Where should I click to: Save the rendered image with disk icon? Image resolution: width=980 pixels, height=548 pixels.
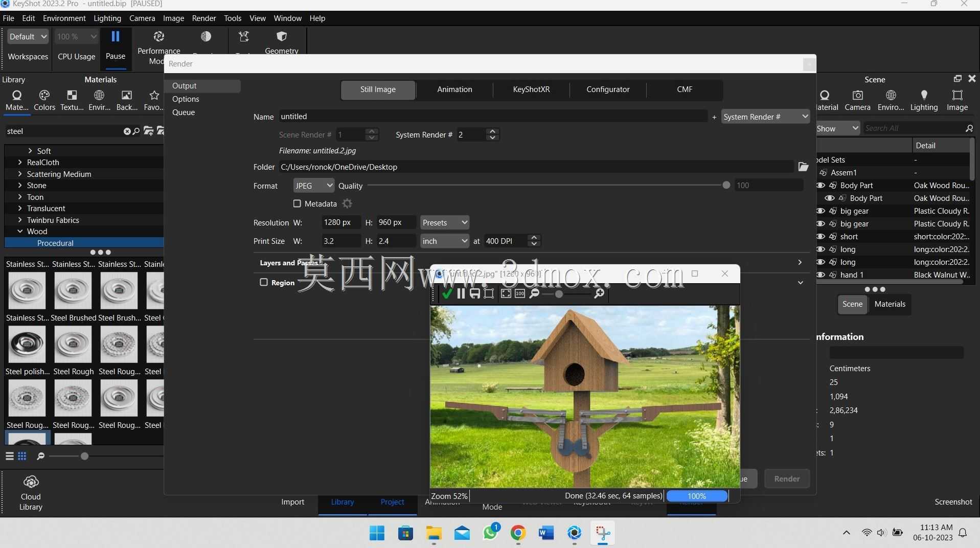pos(475,293)
